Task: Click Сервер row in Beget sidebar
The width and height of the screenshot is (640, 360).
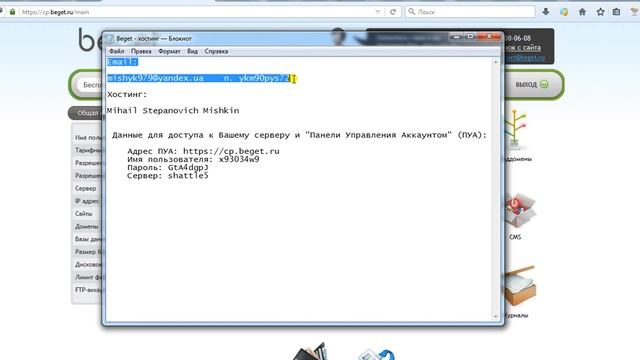Action: click(87, 189)
